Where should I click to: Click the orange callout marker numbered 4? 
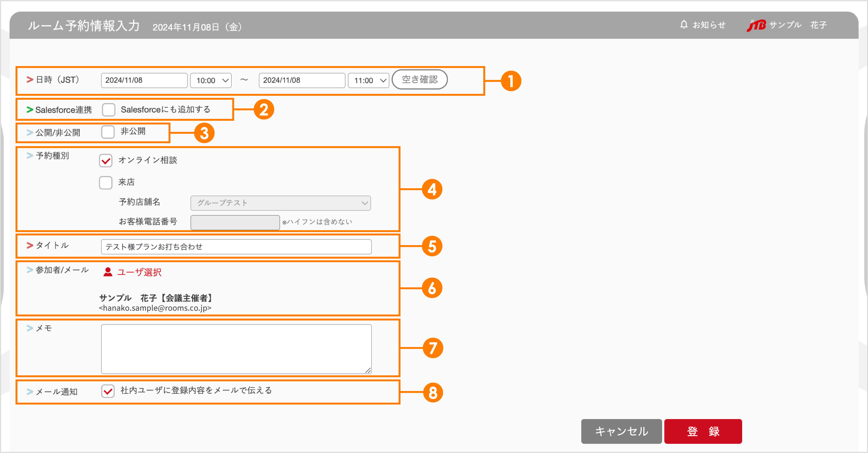(433, 190)
